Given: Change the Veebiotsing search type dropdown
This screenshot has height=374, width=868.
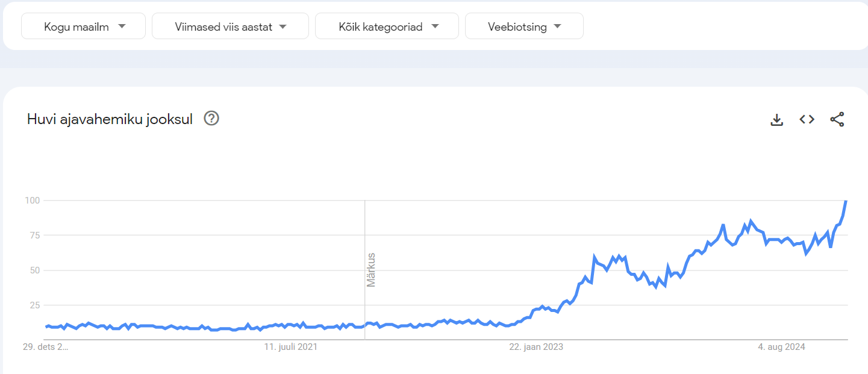Looking at the screenshot, I should (x=524, y=26).
